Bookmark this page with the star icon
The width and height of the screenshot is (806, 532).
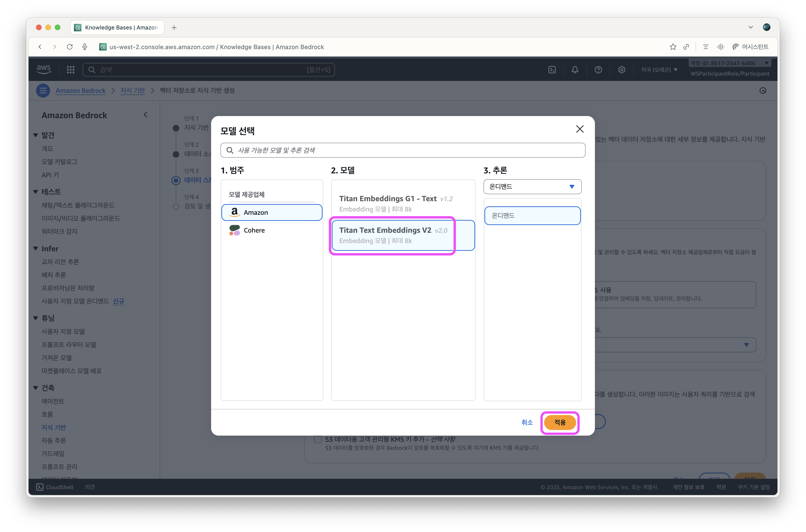tap(673, 47)
